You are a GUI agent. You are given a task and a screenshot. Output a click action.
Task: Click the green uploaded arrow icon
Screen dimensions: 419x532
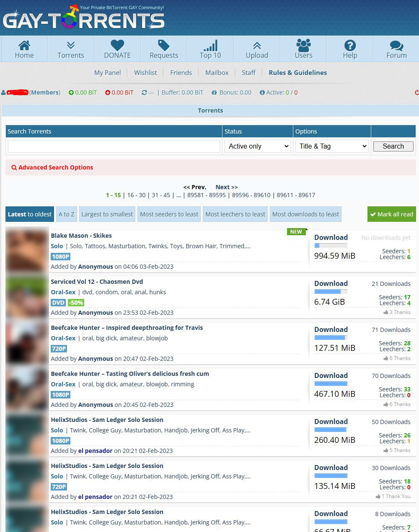pyautogui.click(x=71, y=93)
